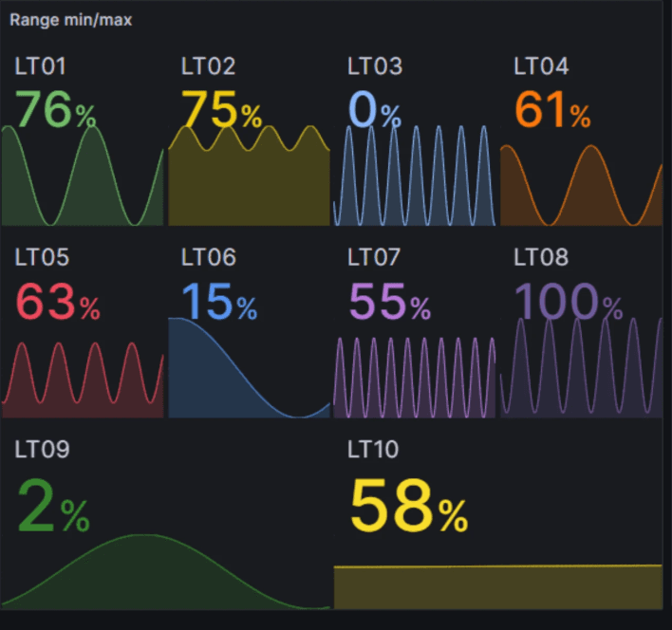672x630 pixels.
Task: Select the LT06 label
Action: click(x=208, y=257)
